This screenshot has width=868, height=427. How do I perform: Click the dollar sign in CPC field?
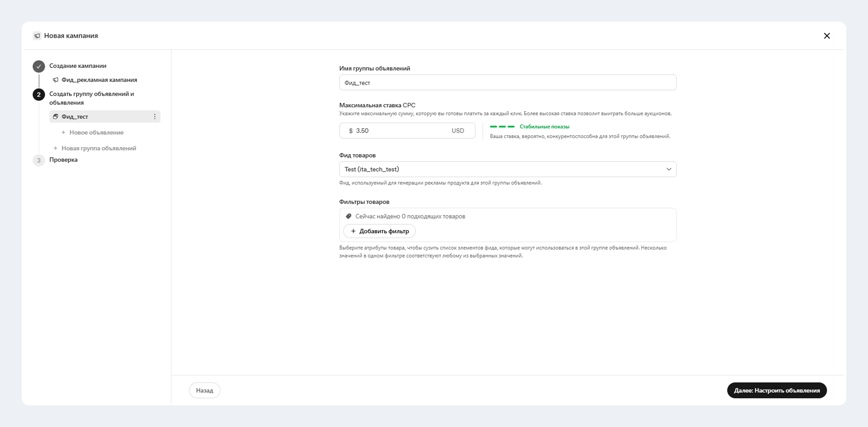351,131
